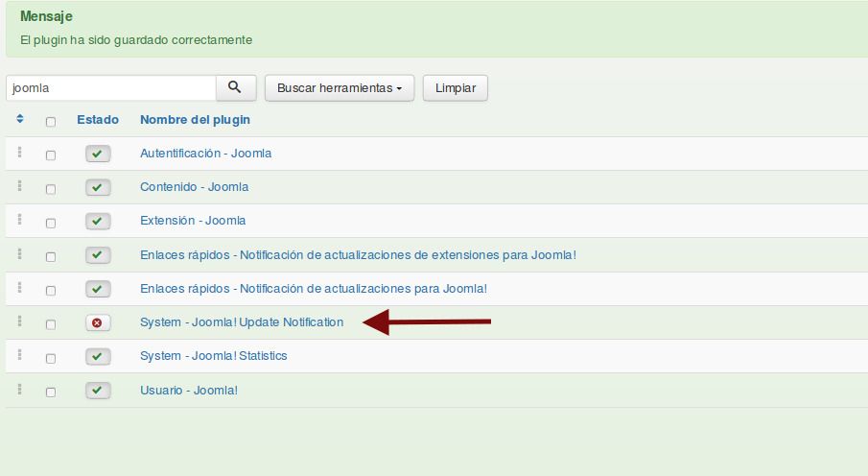The height and width of the screenshot is (476, 868).
Task: Open the Buscar herramientas dropdown
Action: pos(340,88)
